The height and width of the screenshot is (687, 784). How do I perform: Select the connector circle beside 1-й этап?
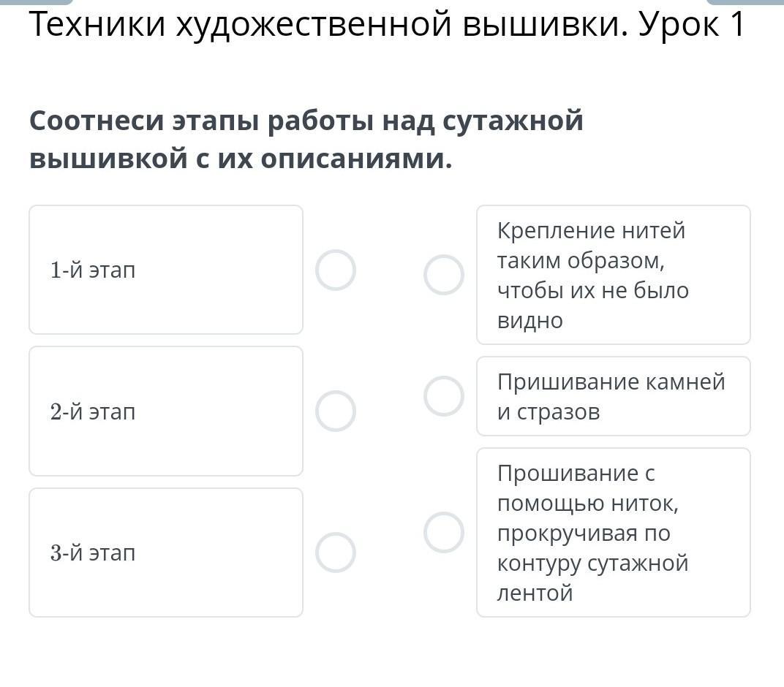tap(336, 270)
